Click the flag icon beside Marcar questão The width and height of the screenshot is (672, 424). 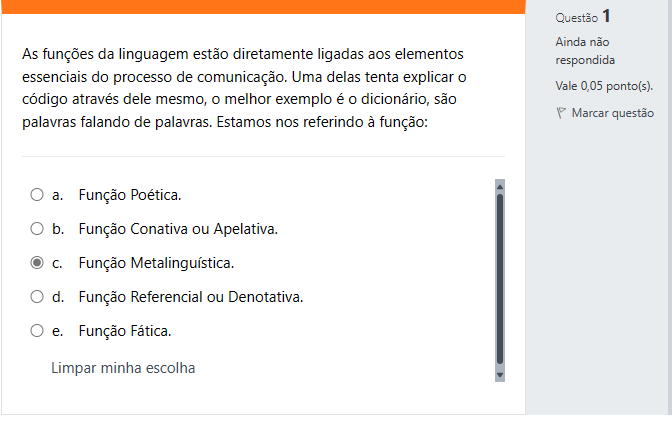click(561, 113)
